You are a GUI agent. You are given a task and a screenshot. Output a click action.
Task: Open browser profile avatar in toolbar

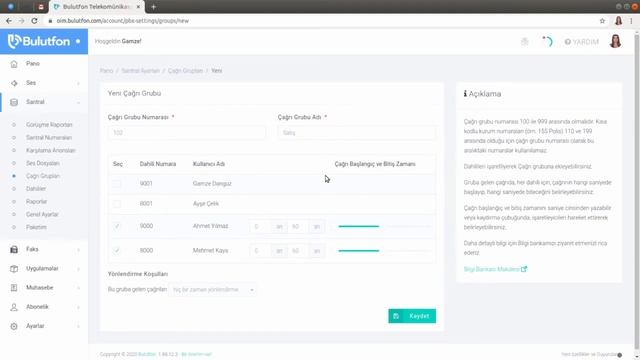[x=619, y=21]
